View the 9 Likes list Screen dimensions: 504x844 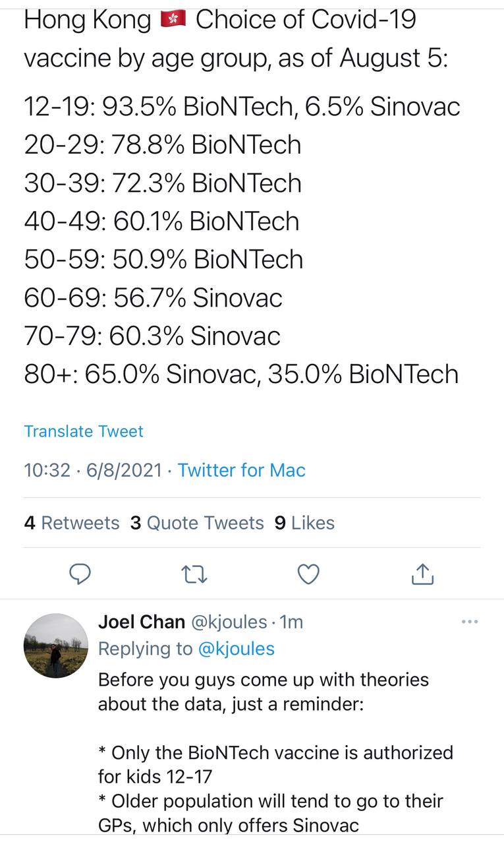(x=304, y=523)
